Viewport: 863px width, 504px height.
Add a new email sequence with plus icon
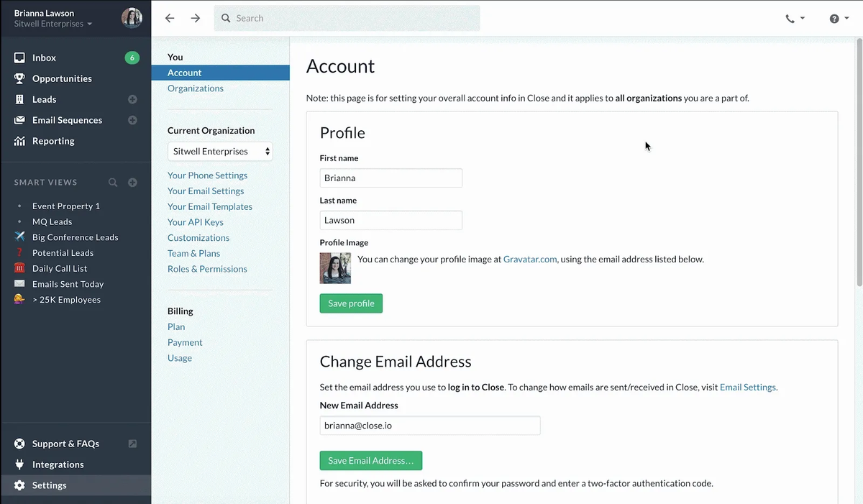132,120
